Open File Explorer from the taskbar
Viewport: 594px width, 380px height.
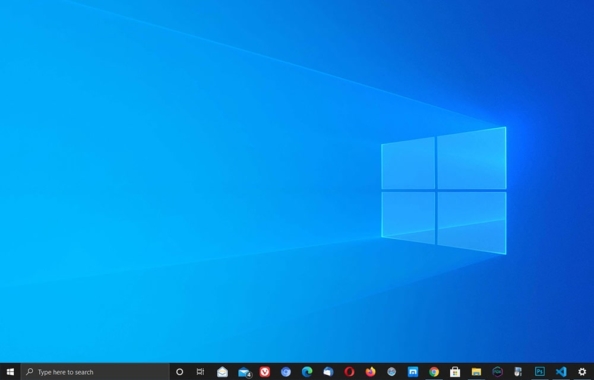click(476, 372)
